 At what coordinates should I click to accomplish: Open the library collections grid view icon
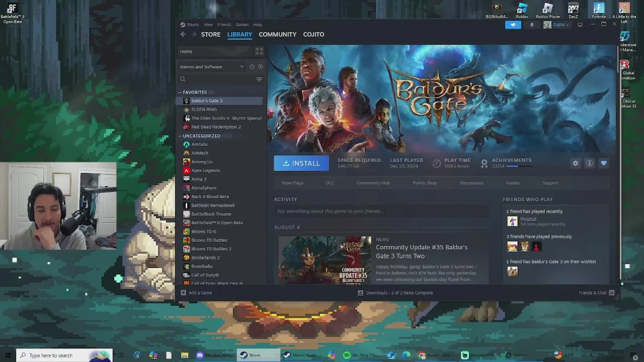(259, 51)
